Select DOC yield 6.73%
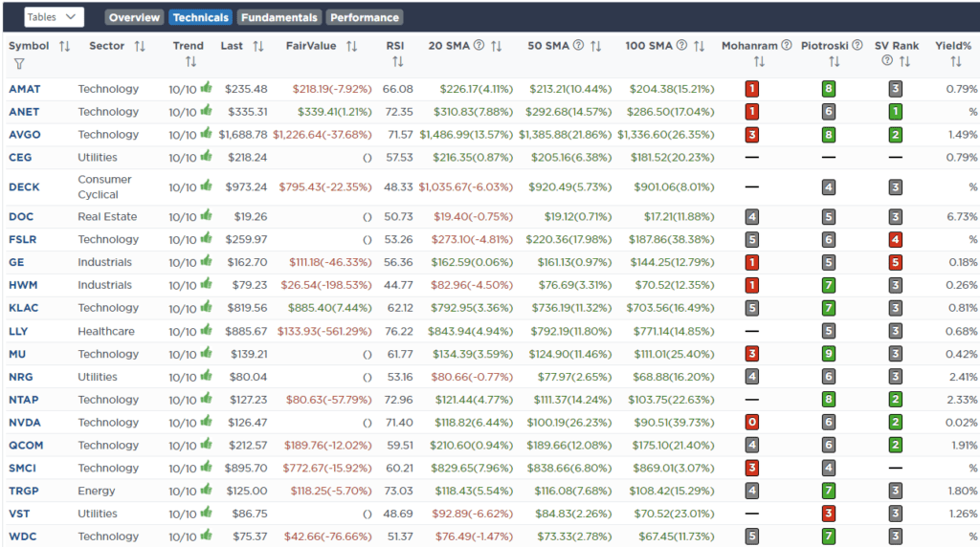The image size is (980, 547). click(962, 217)
